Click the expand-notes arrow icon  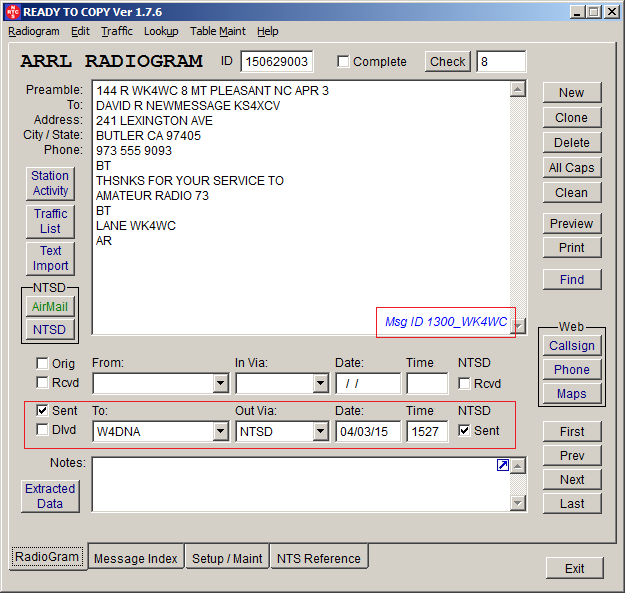point(503,465)
